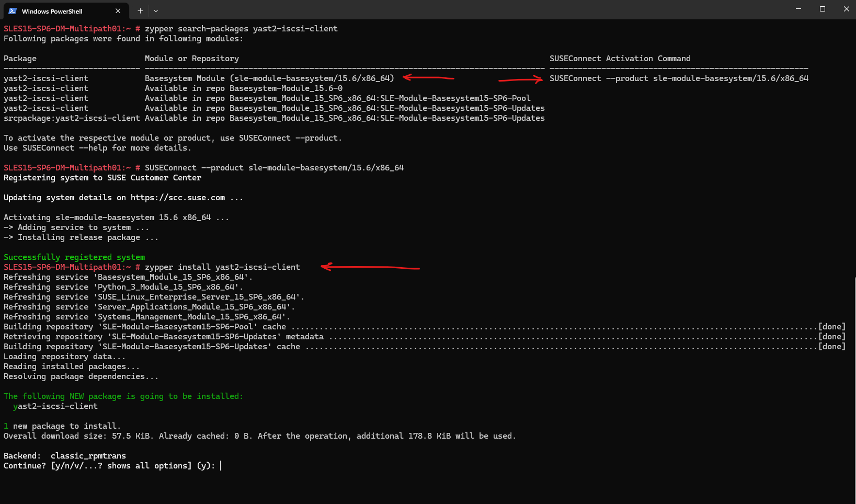Click the 'Successfully registered system' message
The height and width of the screenshot is (504, 856).
(74, 257)
